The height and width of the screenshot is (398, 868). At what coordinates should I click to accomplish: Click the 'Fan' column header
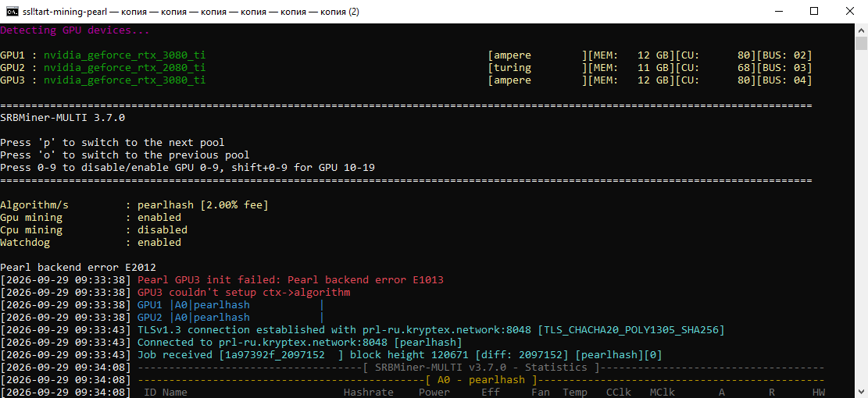coord(541,393)
